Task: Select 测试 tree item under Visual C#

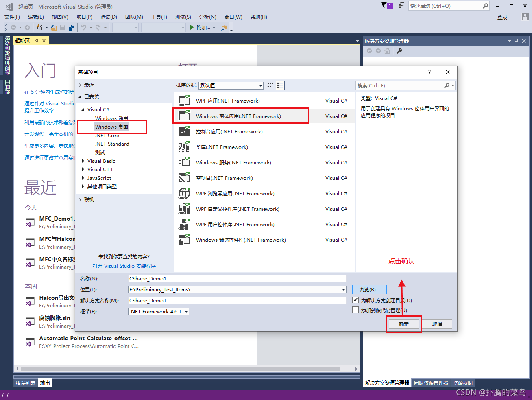Action: click(x=100, y=152)
